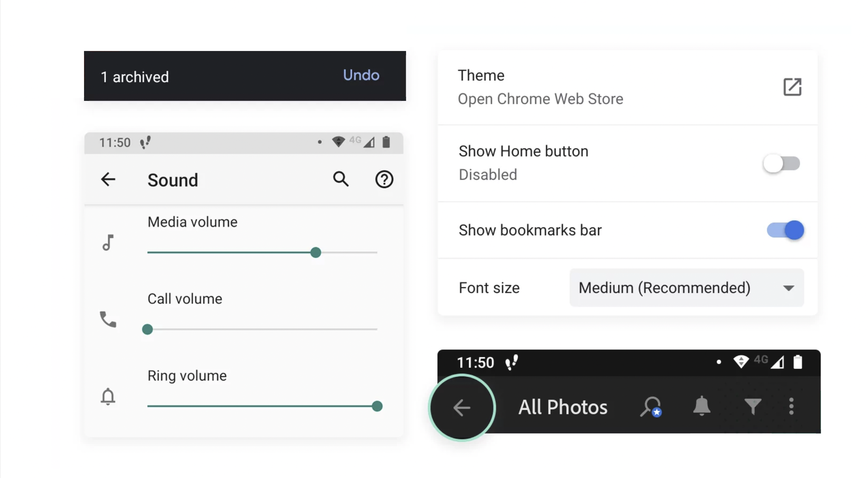The image size is (868, 478).
Task: Click the 'Media volume' label
Action: point(193,222)
